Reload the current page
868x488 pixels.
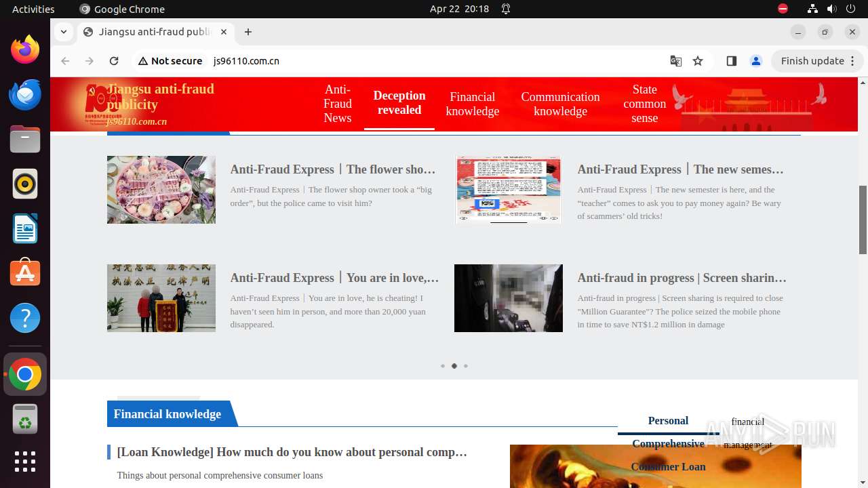pyautogui.click(x=114, y=61)
